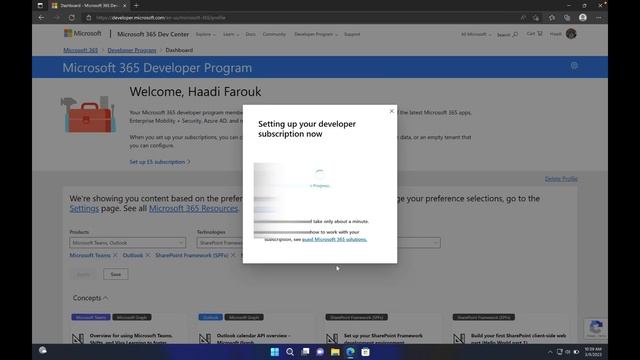640x360 pixels.
Task: Expand the Developer Program menu
Action: pos(316,34)
